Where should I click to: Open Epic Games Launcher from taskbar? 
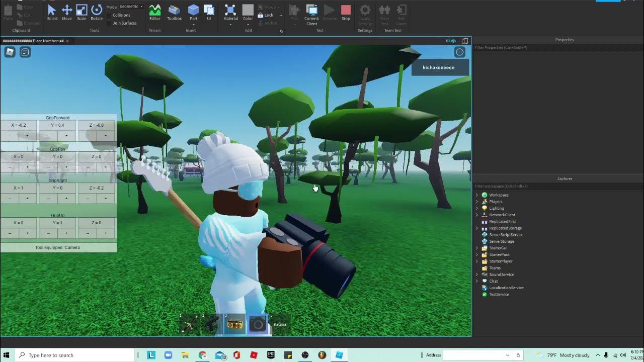pos(271,355)
